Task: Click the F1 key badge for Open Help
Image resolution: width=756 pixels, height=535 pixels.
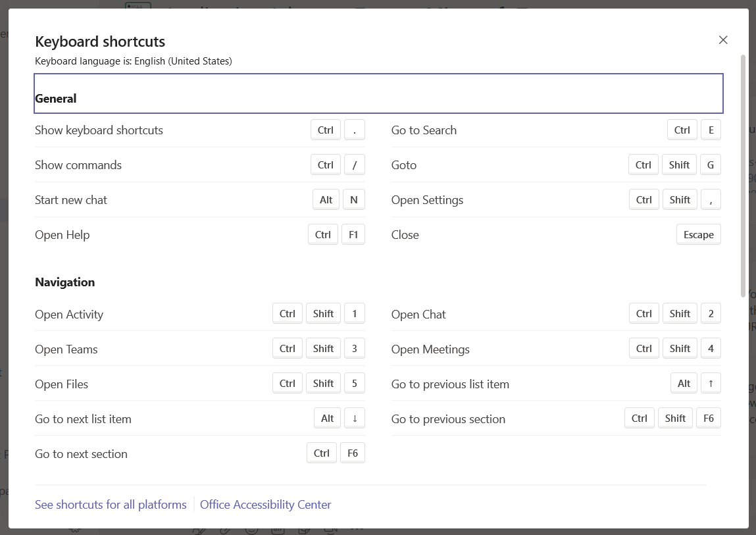Action: tap(353, 235)
